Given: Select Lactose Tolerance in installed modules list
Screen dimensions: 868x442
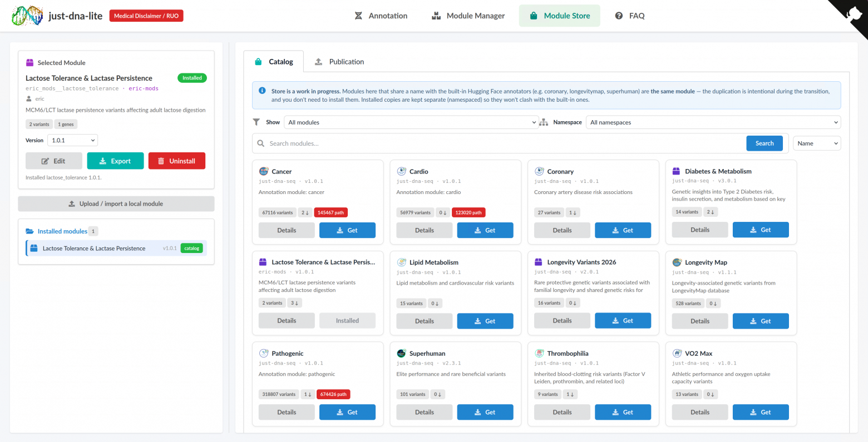Looking at the screenshot, I should tap(116, 249).
